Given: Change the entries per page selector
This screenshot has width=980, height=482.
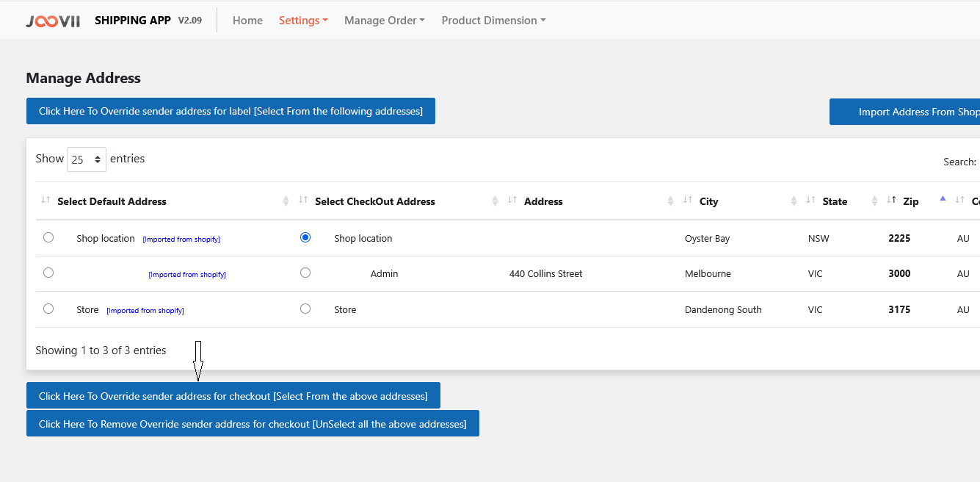Looking at the screenshot, I should pyautogui.click(x=87, y=159).
